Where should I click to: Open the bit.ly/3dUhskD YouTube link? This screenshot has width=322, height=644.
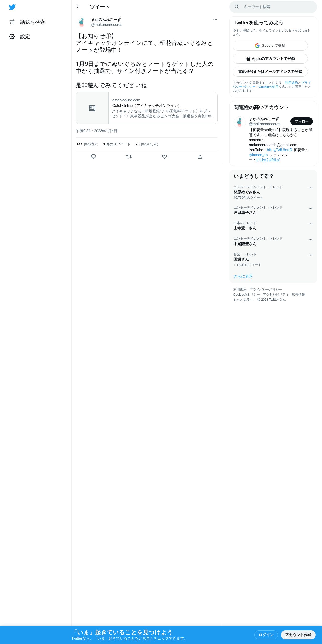(x=279, y=150)
